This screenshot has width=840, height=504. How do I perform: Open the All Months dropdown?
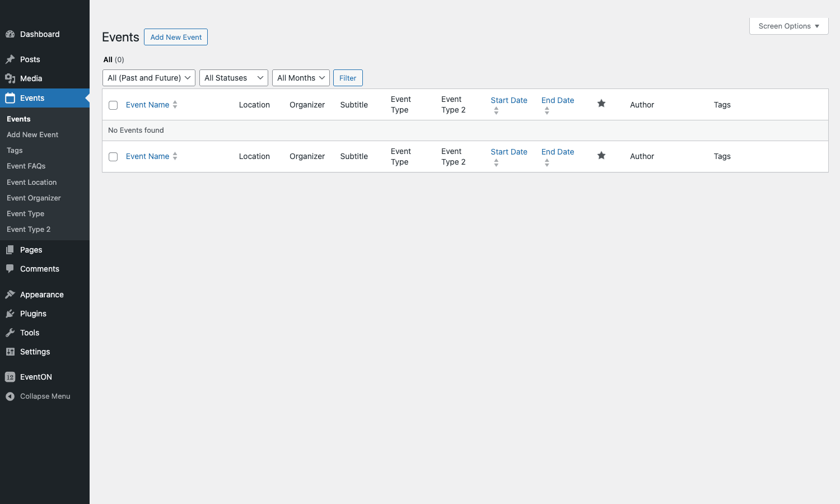(301, 78)
